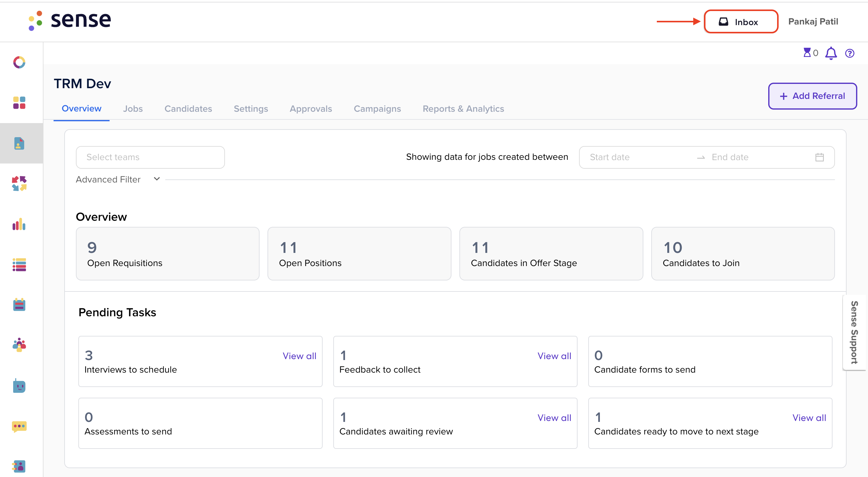View all Interviews to schedule

click(x=299, y=356)
